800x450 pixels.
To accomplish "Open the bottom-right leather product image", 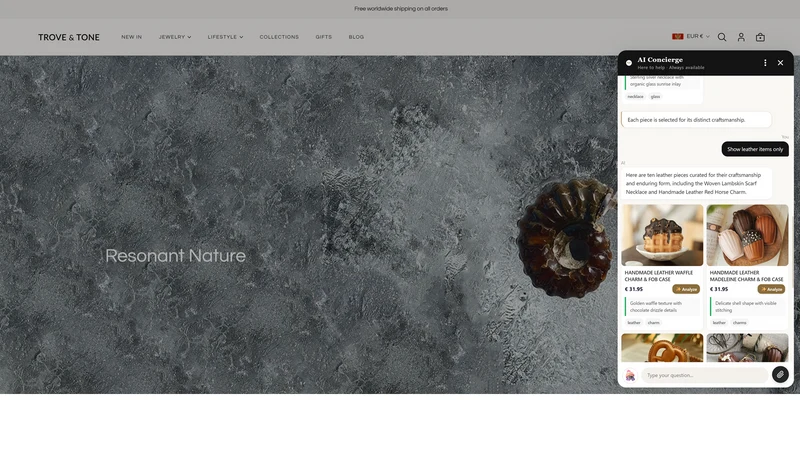I will 747,348.
